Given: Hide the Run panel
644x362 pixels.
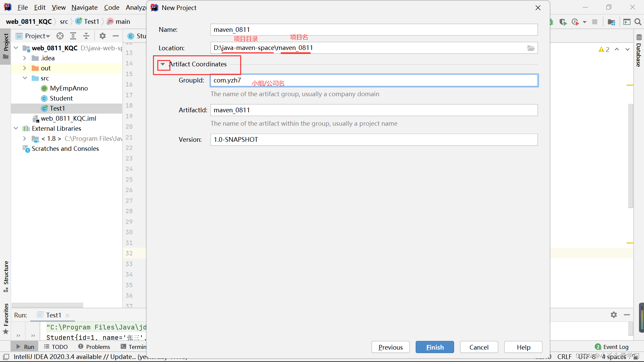Looking at the screenshot, I should click(x=627, y=315).
